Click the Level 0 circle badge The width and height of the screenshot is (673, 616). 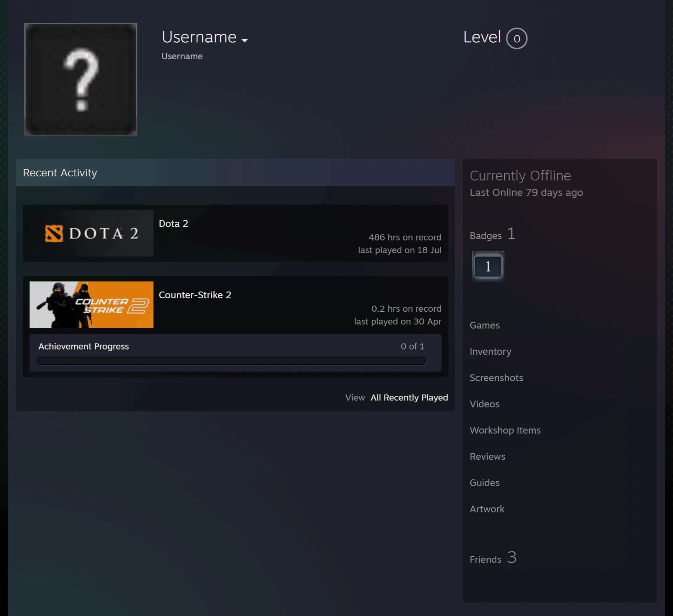[517, 38]
